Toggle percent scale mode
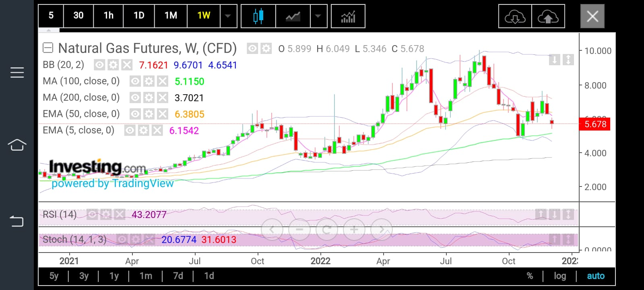644x290 pixels. (x=530, y=276)
